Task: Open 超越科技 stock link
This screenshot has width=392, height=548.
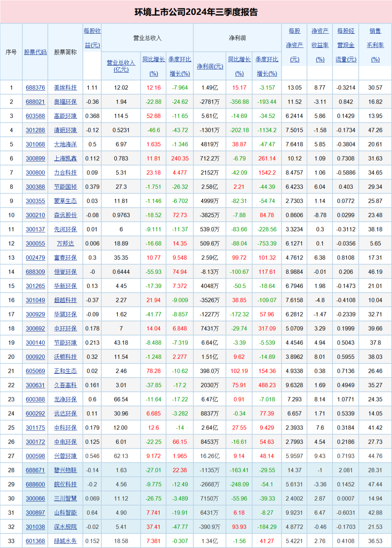Action: (65, 300)
